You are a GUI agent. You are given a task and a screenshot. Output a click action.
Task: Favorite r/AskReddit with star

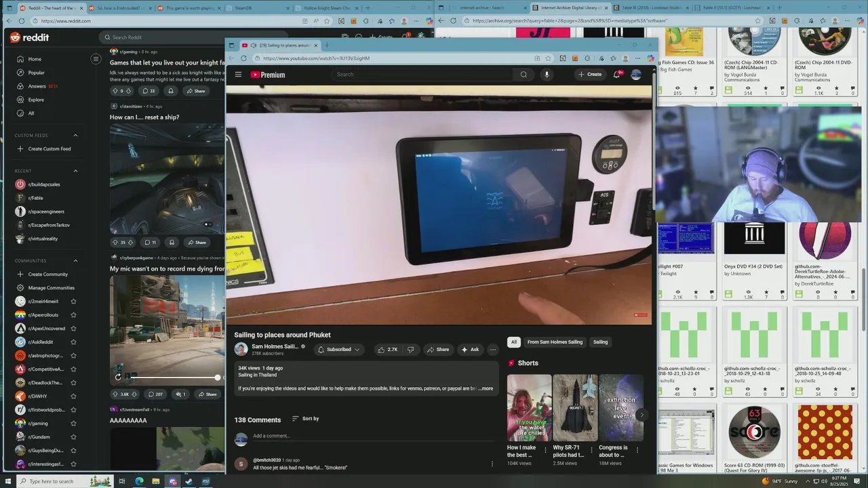point(73,342)
